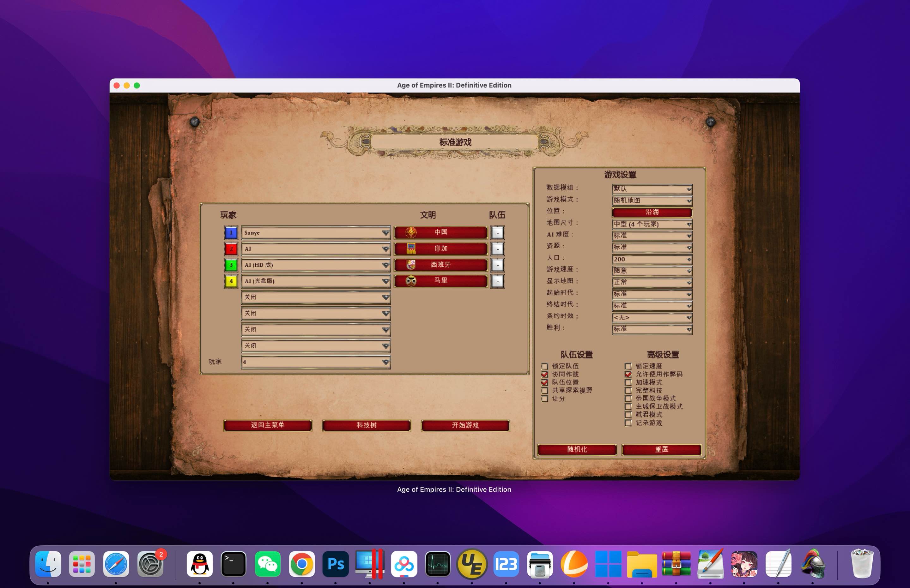The height and width of the screenshot is (588, 910).
Task: Click the Mali civilization emblem icon
Action: tap(411, 281)
